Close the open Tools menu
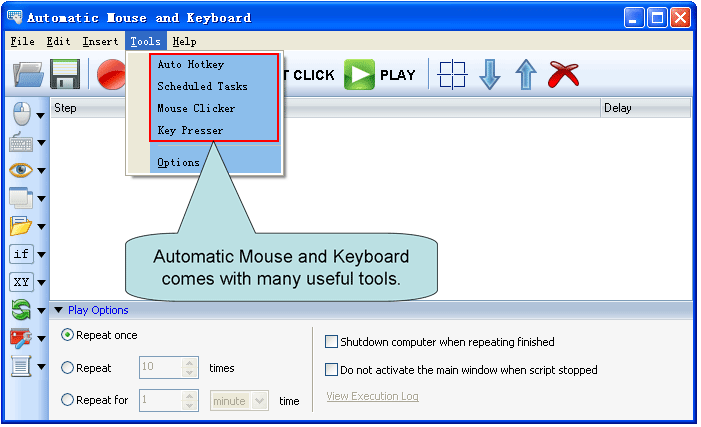Screen dimensions: 701x427 click(146, 42)
